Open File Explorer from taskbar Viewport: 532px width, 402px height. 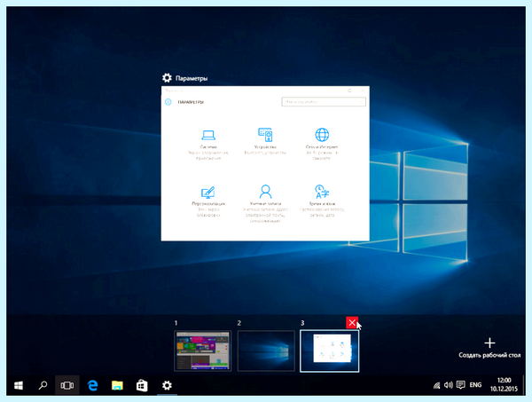coord(117,385)
